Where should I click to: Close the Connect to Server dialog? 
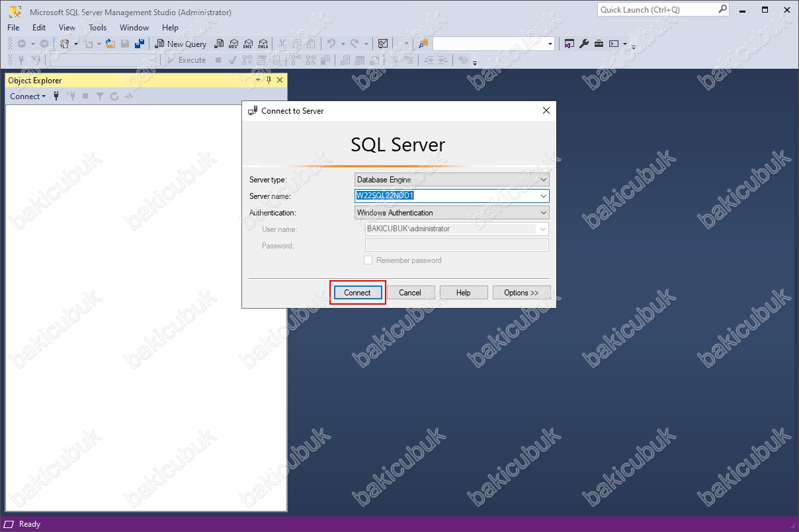pos(546,111)
